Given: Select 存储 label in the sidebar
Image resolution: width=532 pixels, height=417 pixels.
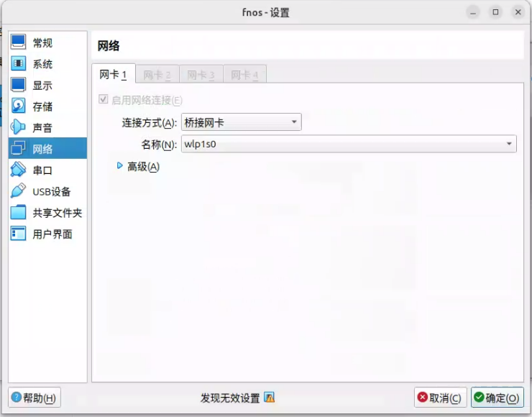Looking at the screenshot, I should [42, 106].
